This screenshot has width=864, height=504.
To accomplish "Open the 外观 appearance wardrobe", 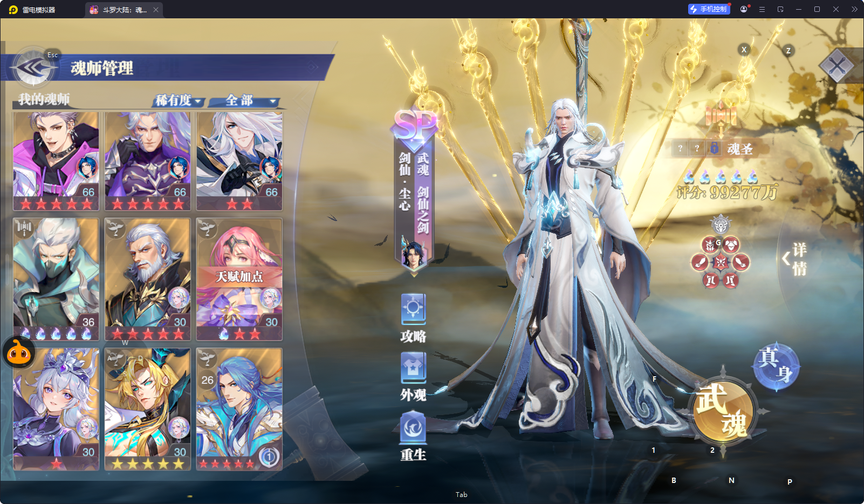I will (x=414, y=377).
